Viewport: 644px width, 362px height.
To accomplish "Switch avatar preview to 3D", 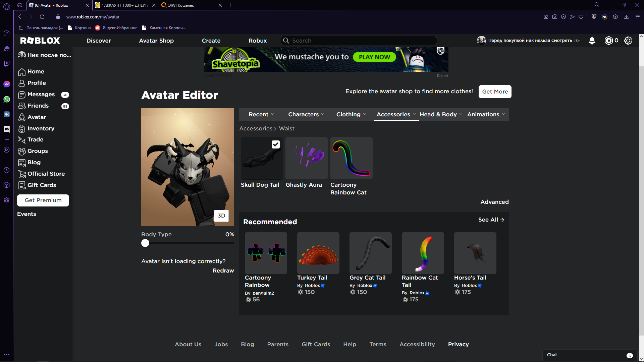I will click(221, 216).
